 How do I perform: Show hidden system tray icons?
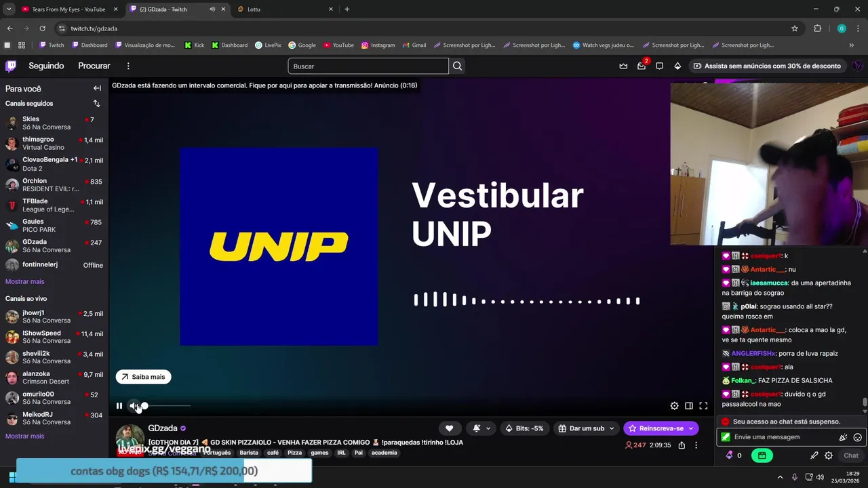click(x=780, y=477)
